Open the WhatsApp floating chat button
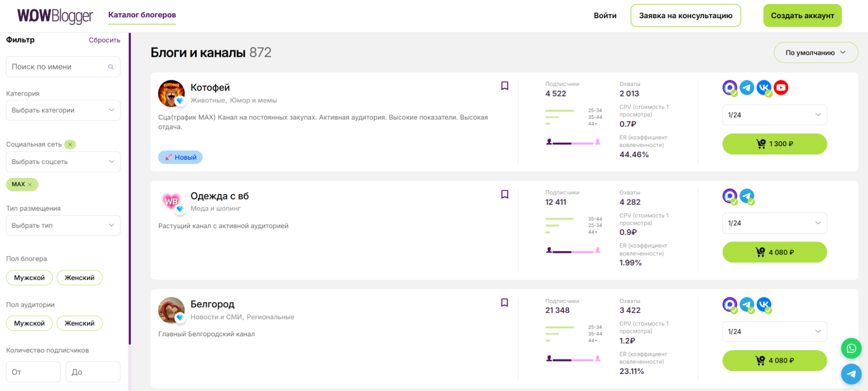Screen dimensions: 868x391 click(851, 348)
